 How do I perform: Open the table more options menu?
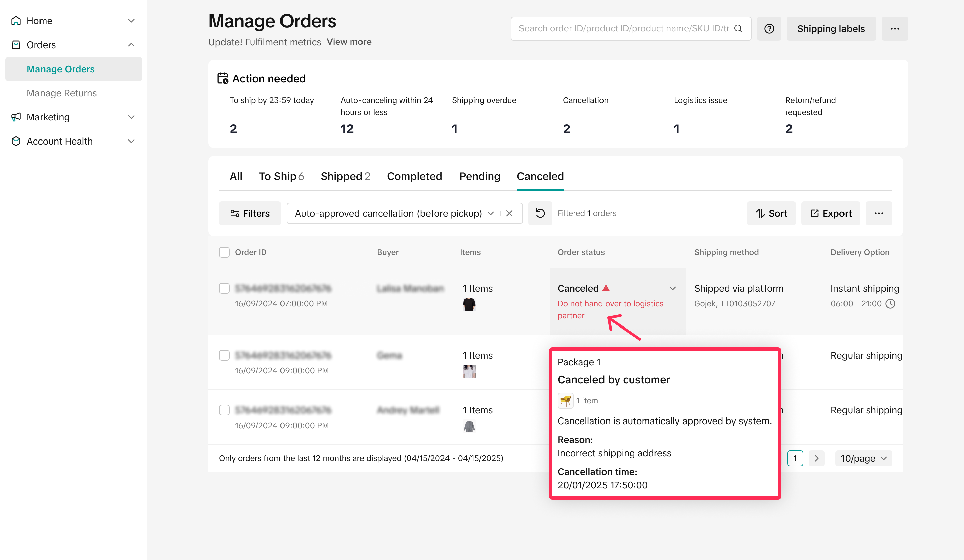pyautogui.click(x=879, y=213)
